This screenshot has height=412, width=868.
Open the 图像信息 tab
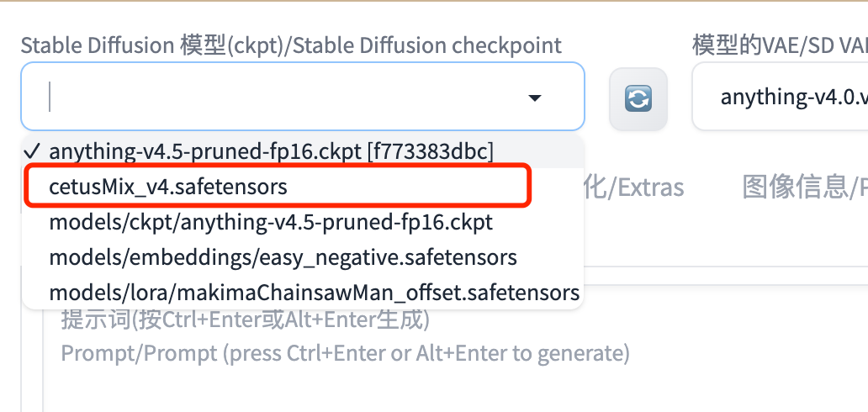[804, 188]
